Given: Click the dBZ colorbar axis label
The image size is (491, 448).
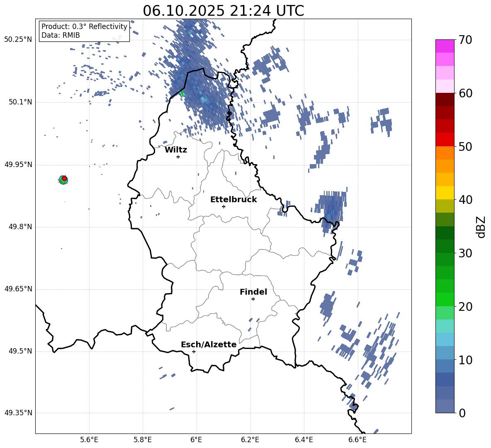Looking at the screenshot, I should [481, 227].
